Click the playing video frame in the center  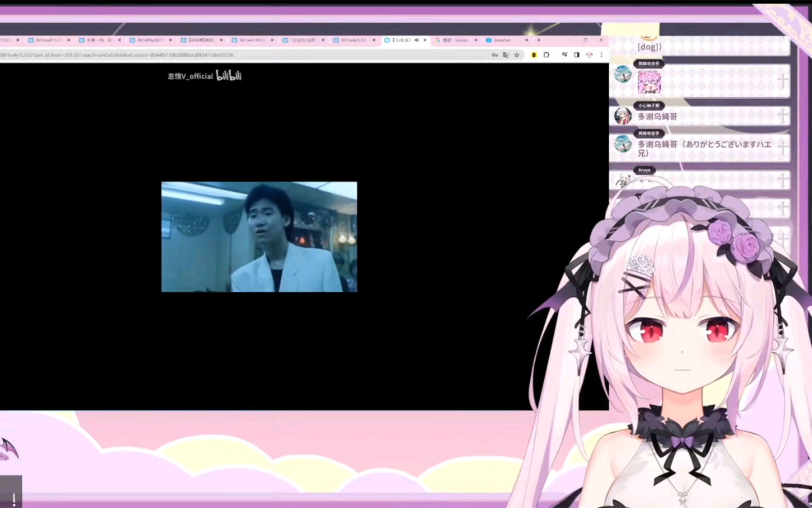coord(259,237)
